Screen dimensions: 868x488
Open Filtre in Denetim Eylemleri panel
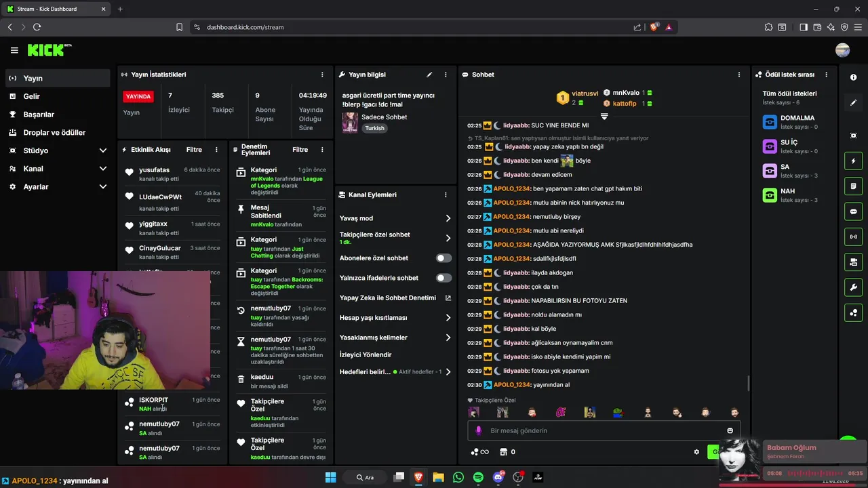300,150
